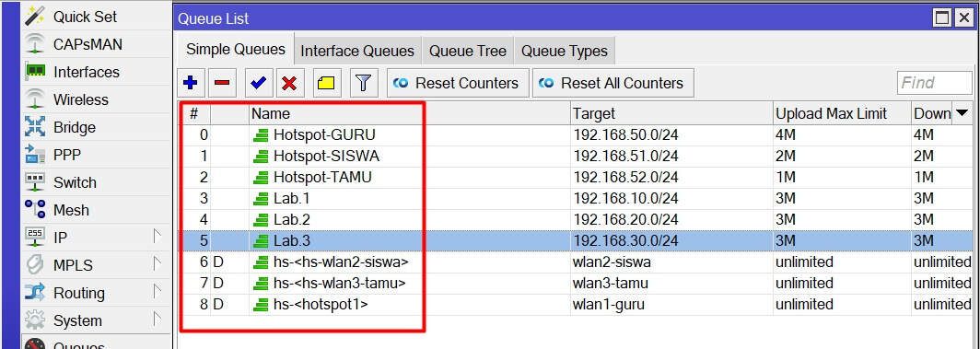
Task: Click the red minus Remove icon
Action: 222,83
